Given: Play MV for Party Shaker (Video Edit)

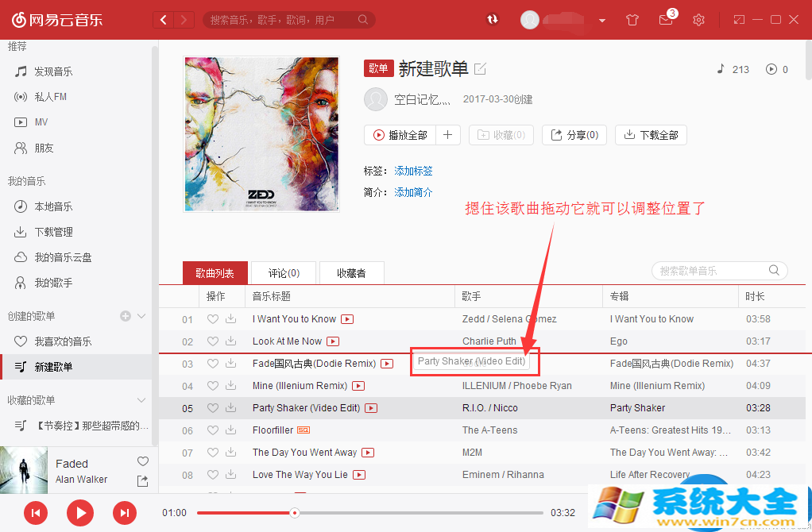Looking at the screenshot, I should tap(371, 408).
